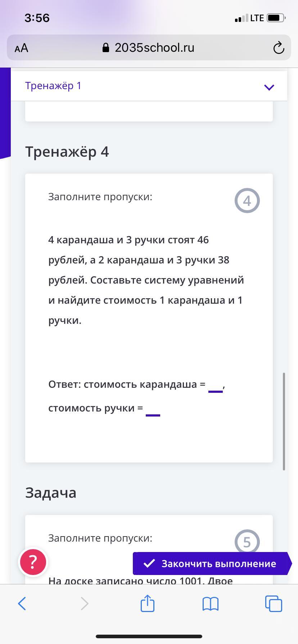
Task: Tap the Safari forward arrow
Action: [x=85, y=603]
